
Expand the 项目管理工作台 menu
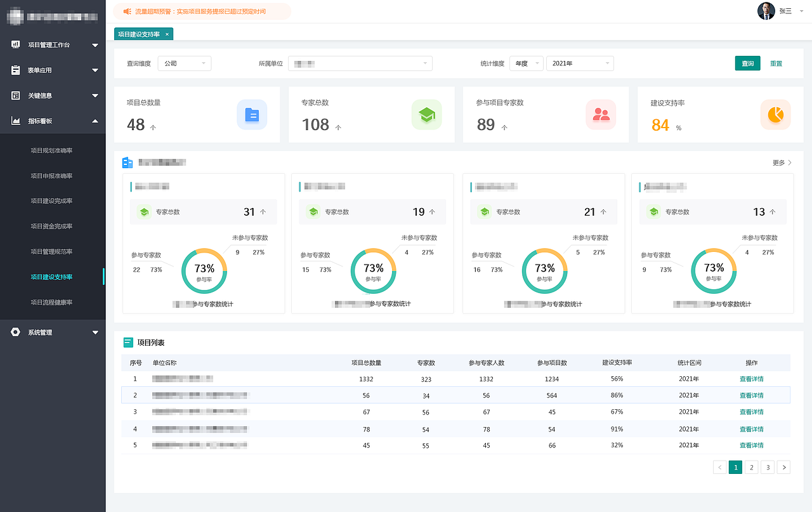click(x=95, y=45)
